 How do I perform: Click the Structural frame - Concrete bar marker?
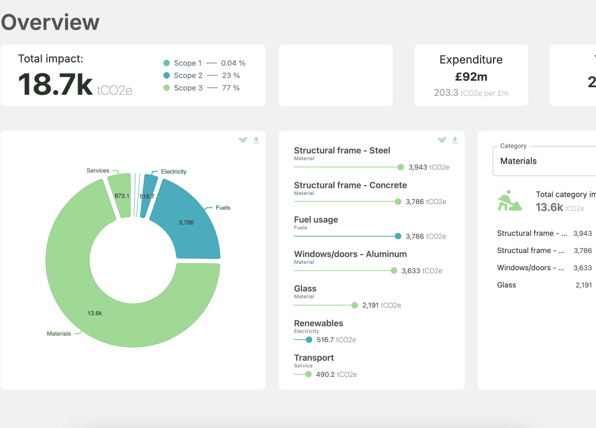[x=398, y=201]
